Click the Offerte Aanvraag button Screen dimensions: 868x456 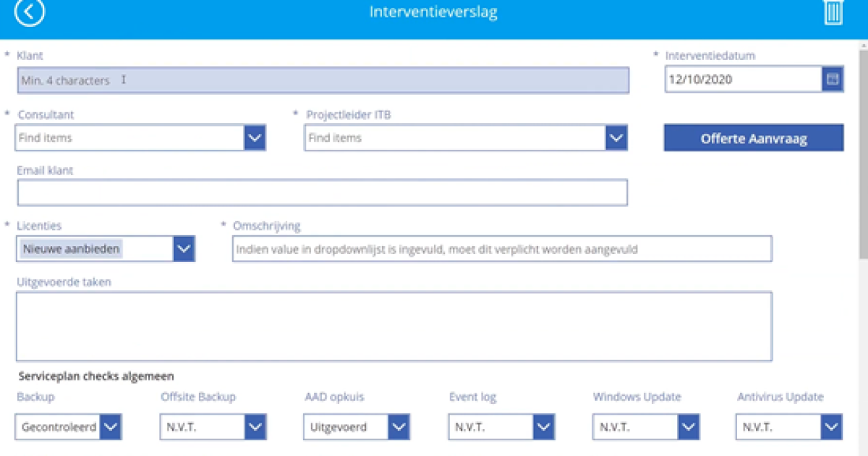753,138
